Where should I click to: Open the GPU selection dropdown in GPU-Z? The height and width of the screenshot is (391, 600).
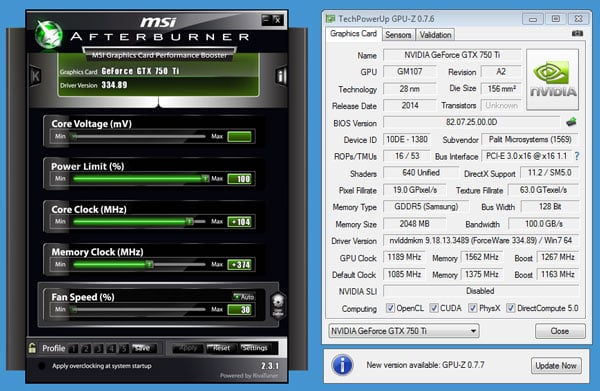pyautogui.click(x=404, y=331)
